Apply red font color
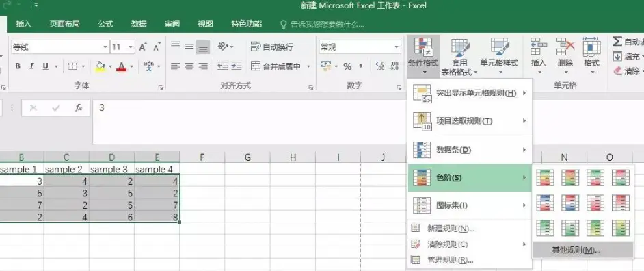Viewport: 644px width, 271px height. pos(121,66)
